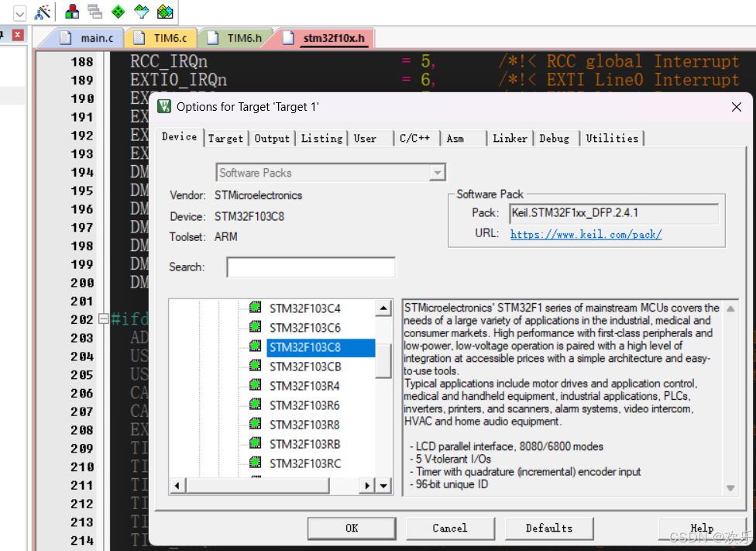The width and height of the screenshot is (756, 551).
Task: Select STM32F103CB in device list
Action: (x=305, y=367)
